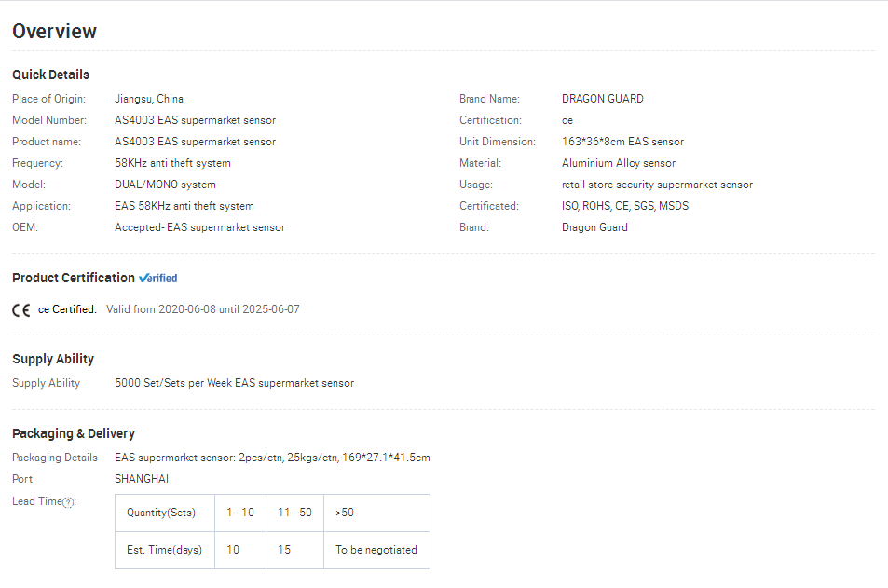Click the Quick Details section heading

(51, 75)
